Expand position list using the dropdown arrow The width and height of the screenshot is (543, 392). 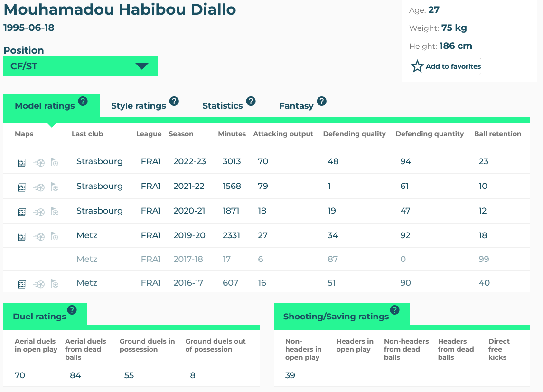[142, 66]
